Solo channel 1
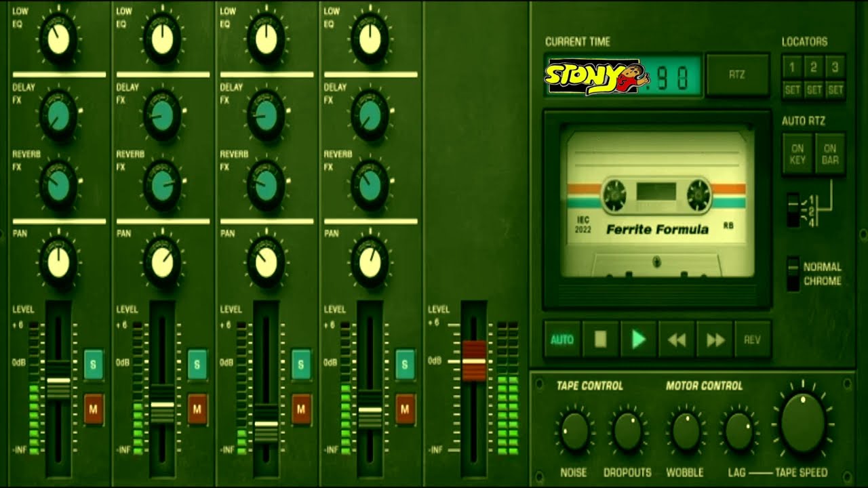 [x=94, y=365]
